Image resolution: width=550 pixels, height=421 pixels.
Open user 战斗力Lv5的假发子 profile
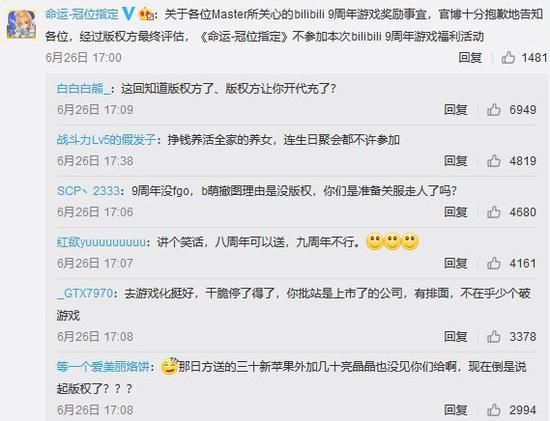tap(106, 140)
